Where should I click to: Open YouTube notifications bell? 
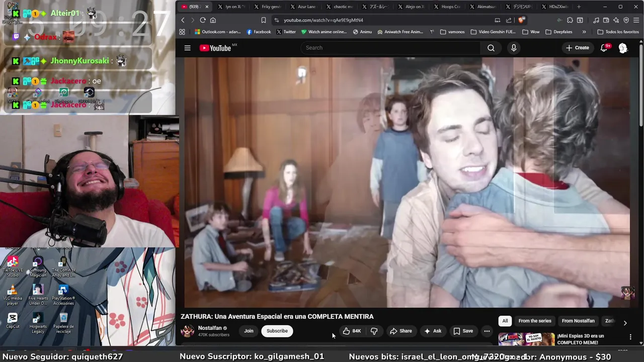click(604, 48)
